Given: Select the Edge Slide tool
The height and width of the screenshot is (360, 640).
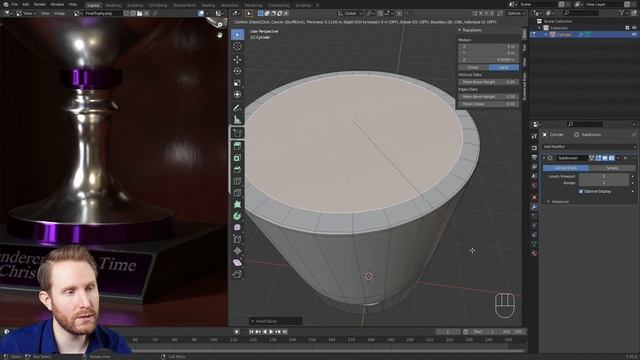Looking at the screenshot, I should (x=237, y=239).
